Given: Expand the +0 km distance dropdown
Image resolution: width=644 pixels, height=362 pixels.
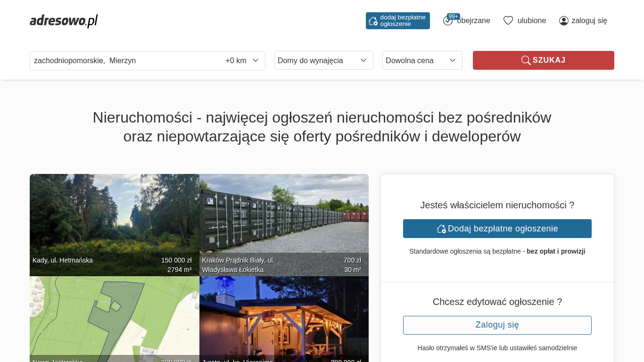Looking at the screenshot, I should (242, 61).
